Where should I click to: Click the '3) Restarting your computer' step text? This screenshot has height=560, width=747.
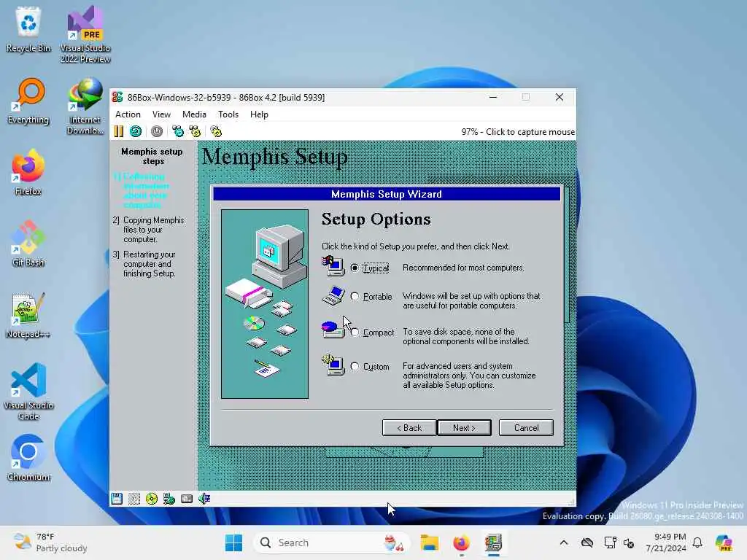[x=144, y=264]
